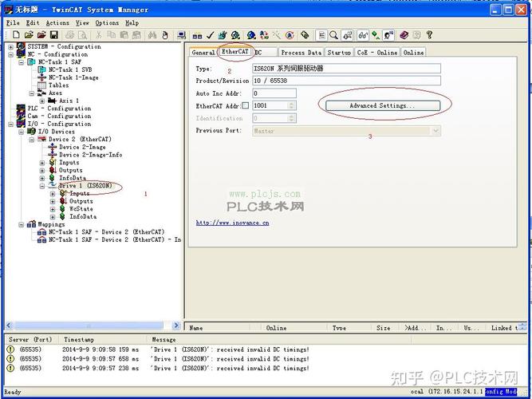Collapse the Mappings tree node

[x=22, y=225]
